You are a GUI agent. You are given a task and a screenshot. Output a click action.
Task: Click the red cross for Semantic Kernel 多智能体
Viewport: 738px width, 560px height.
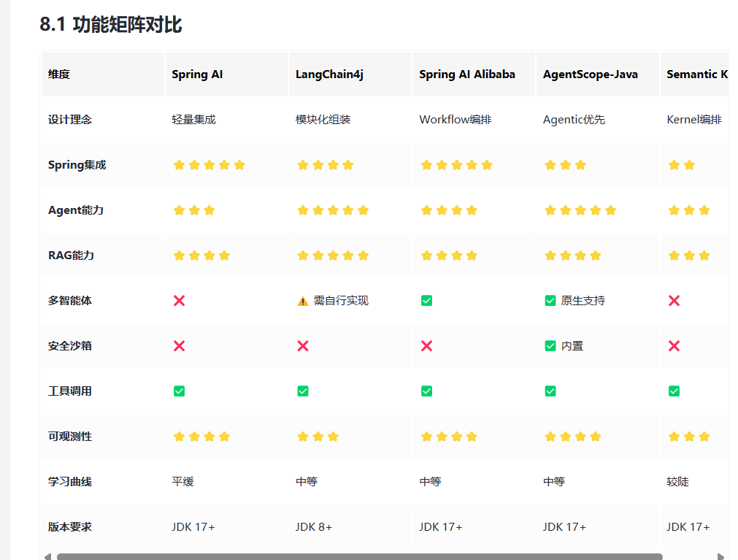click(674, 301)
